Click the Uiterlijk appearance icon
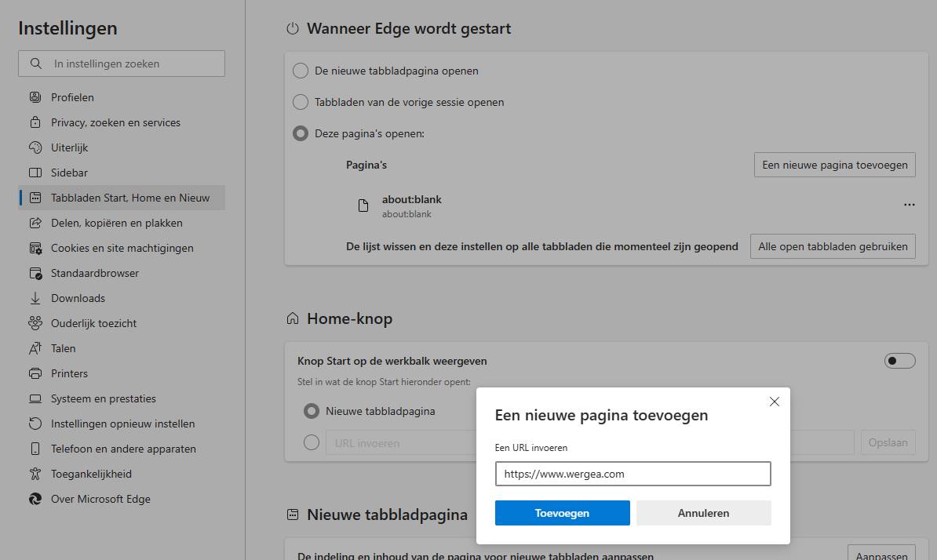This screenshot has height=560, width=937. tap(35, 147)
